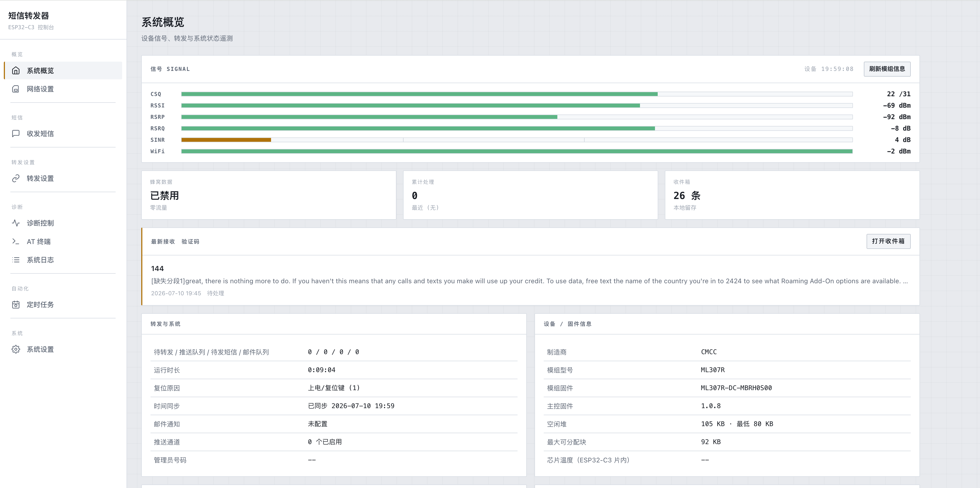Click the 运行时长 value 0:09:04
The height and width of the screenshot is (488, 980).
point(321,370)
